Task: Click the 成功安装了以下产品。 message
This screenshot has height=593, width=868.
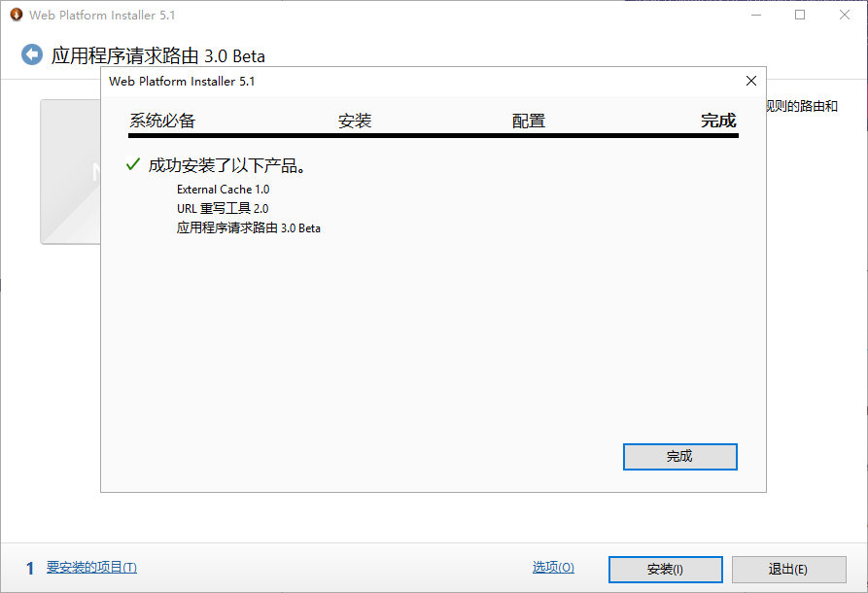Action: (227, 165)
